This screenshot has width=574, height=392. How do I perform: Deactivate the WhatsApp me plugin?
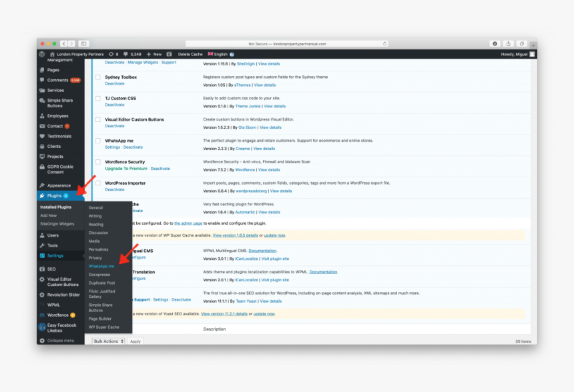click(x=133, y=147)
